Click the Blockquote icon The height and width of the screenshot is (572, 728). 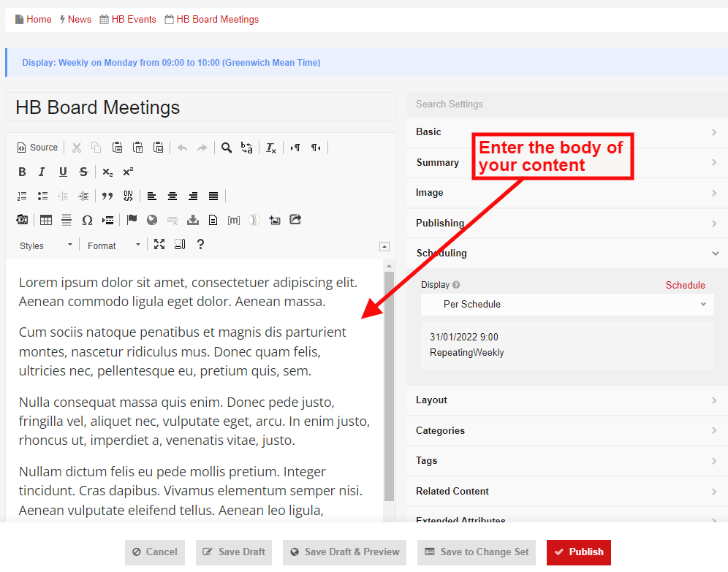pos(109,196)
